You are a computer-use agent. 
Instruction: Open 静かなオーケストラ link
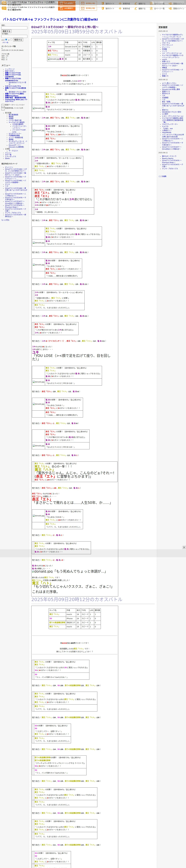[x=169, y=156]
